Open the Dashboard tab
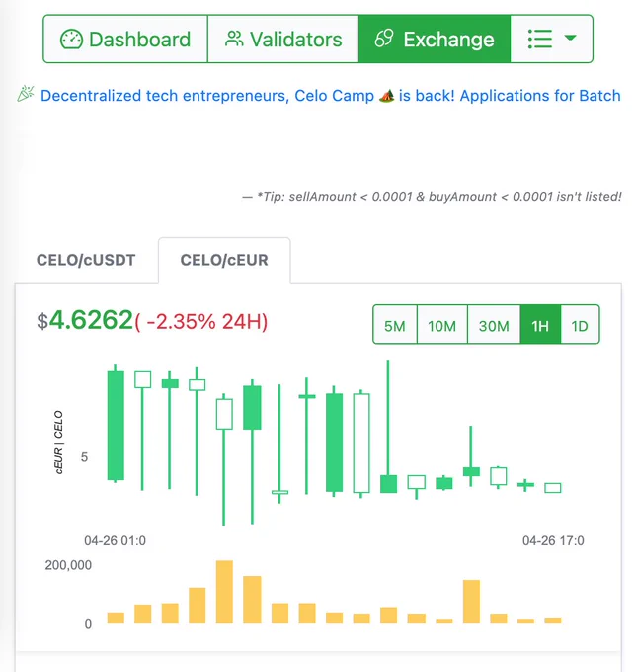 125,39
